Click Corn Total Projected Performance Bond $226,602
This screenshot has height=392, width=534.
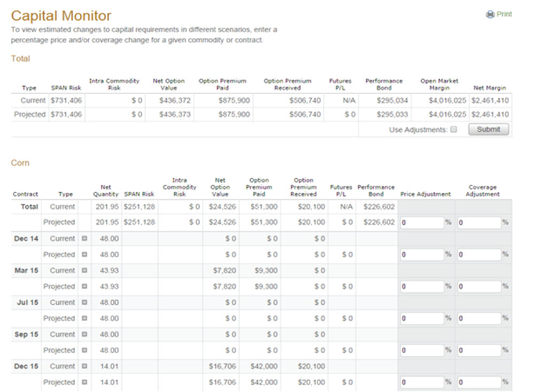[379, 222]
